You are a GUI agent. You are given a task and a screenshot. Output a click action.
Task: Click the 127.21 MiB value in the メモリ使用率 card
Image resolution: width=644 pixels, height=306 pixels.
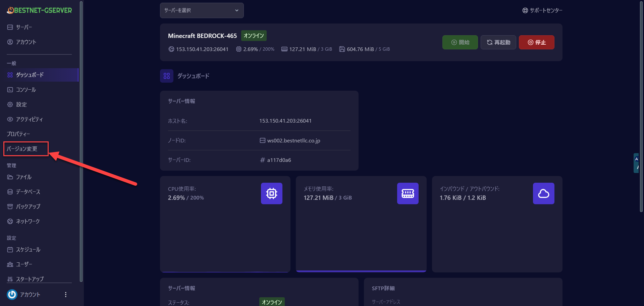tap(319, 198)
